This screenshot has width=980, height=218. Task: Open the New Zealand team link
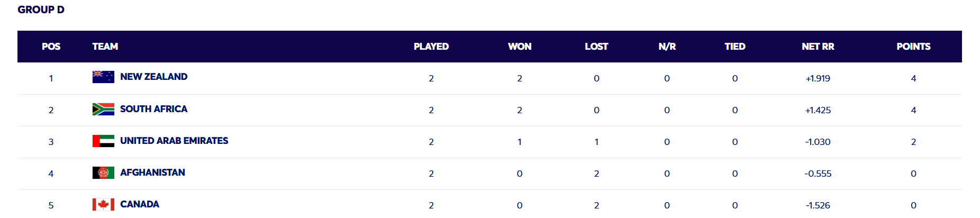click(153, 77)
